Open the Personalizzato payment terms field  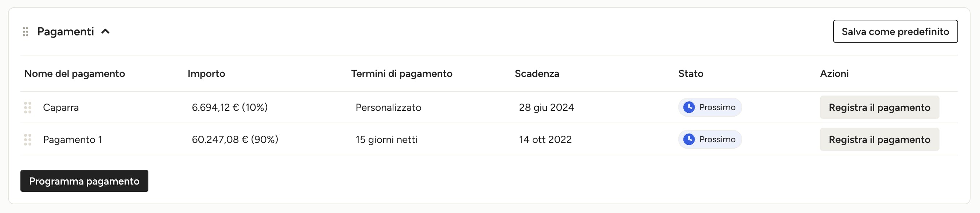[388, 108]
